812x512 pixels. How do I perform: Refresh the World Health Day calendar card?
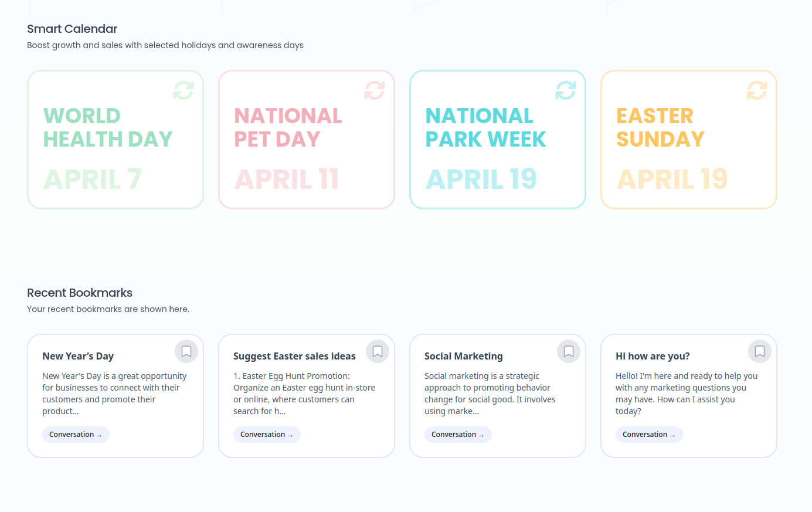click(184, 90)
